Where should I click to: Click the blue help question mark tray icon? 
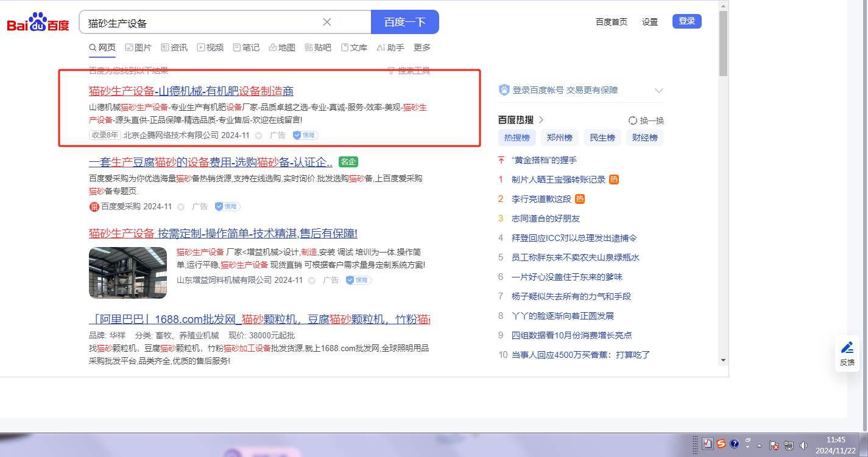[735, 444]
